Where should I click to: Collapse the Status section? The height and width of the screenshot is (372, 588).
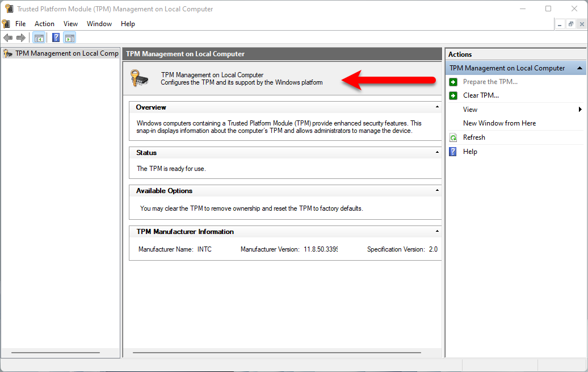click(x=437, y=152)
